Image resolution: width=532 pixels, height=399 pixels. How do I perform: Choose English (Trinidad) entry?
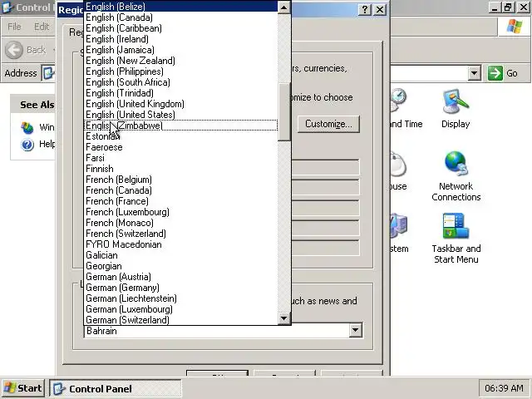point(180,93)
